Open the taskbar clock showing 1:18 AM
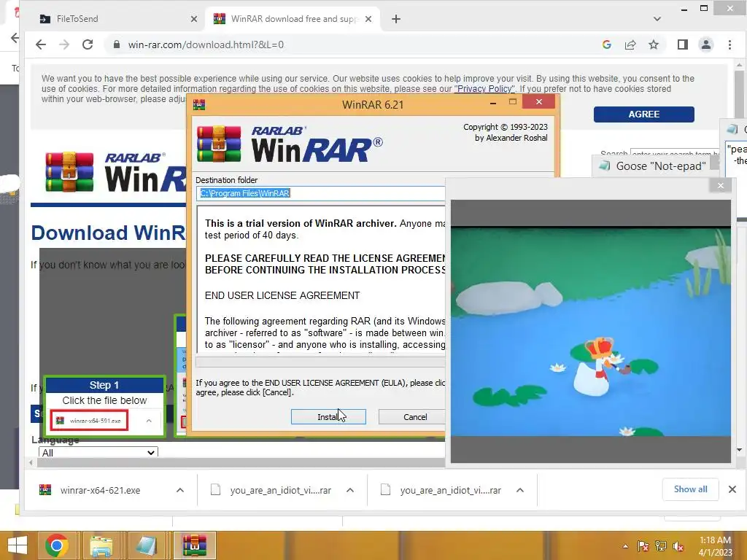The width and height of the screenshot is (747, 560). 715,546
